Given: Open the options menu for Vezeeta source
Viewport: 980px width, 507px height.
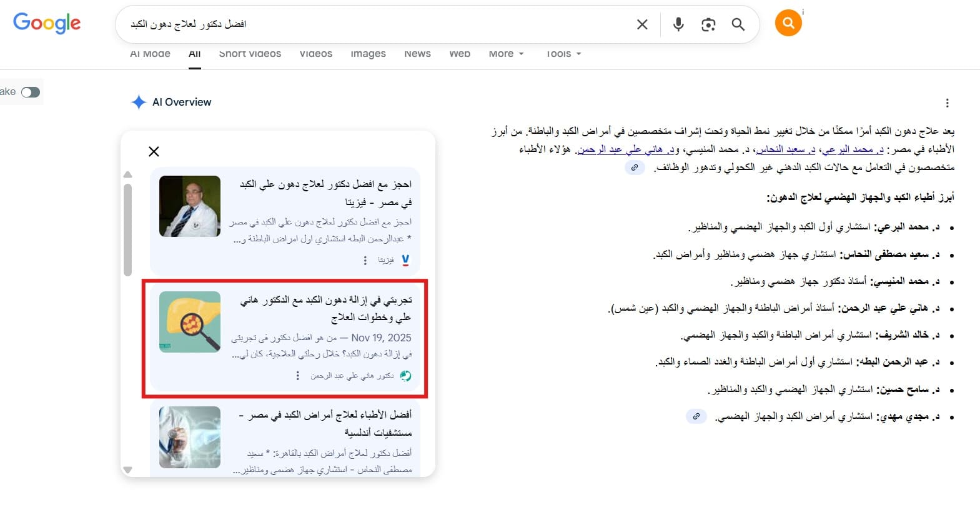Looking at the screenshot, I should (x=365, y=260).
